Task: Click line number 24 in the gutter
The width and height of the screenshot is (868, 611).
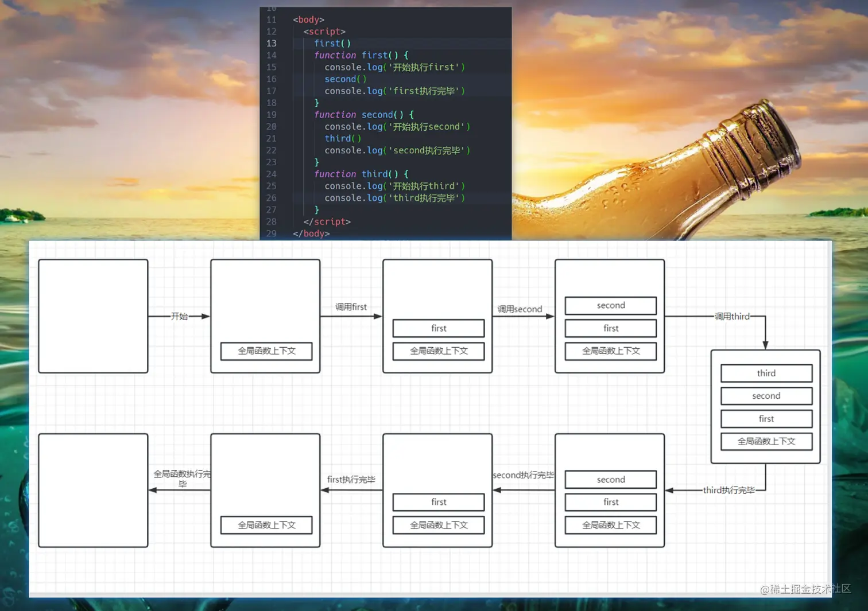Action: (x=271, y=174)
